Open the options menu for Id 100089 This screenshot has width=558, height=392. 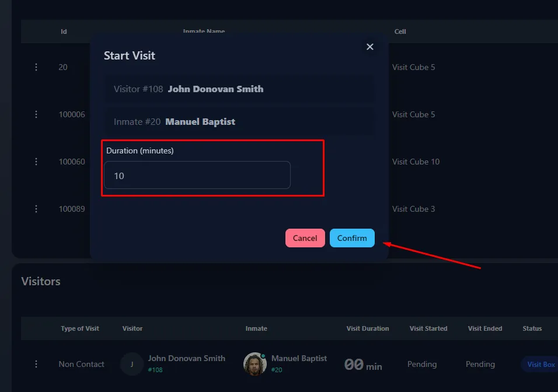pos(36,209)
